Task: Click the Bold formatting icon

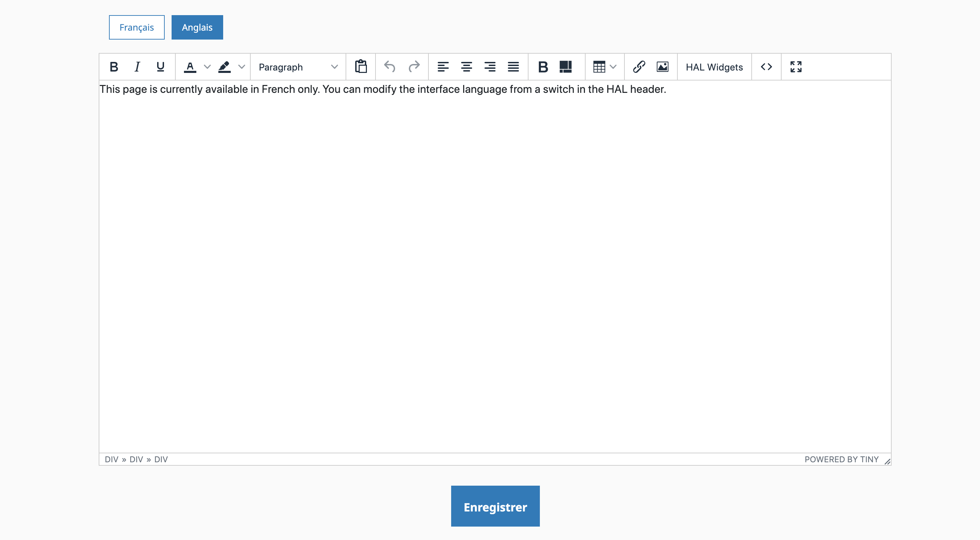Action: click(x=113, y=66)
